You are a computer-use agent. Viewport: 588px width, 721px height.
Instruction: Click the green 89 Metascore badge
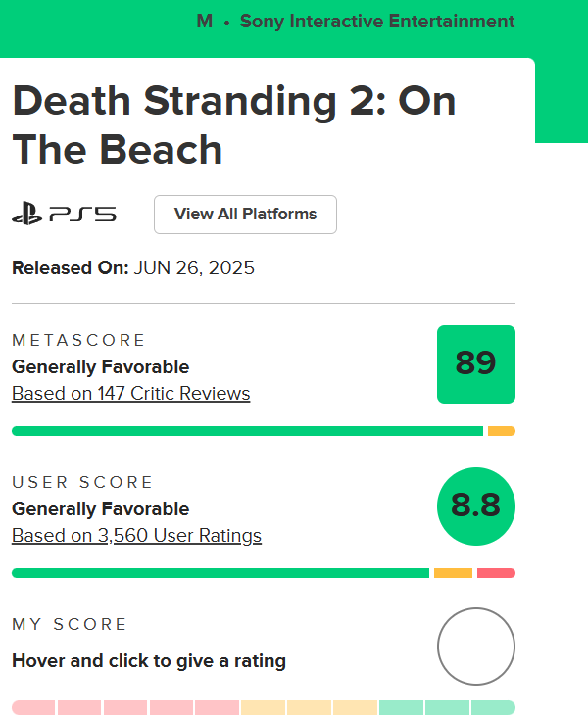475,364
